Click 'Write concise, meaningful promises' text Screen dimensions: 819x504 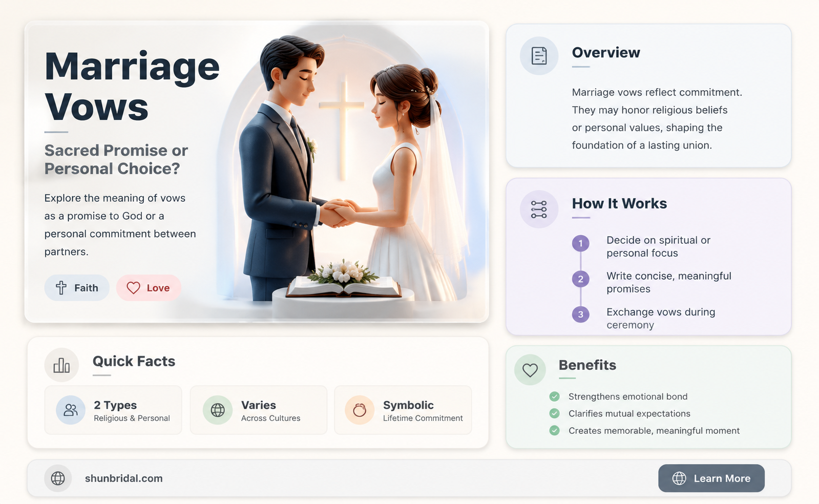pyautogui.click(x=669, y=282)
